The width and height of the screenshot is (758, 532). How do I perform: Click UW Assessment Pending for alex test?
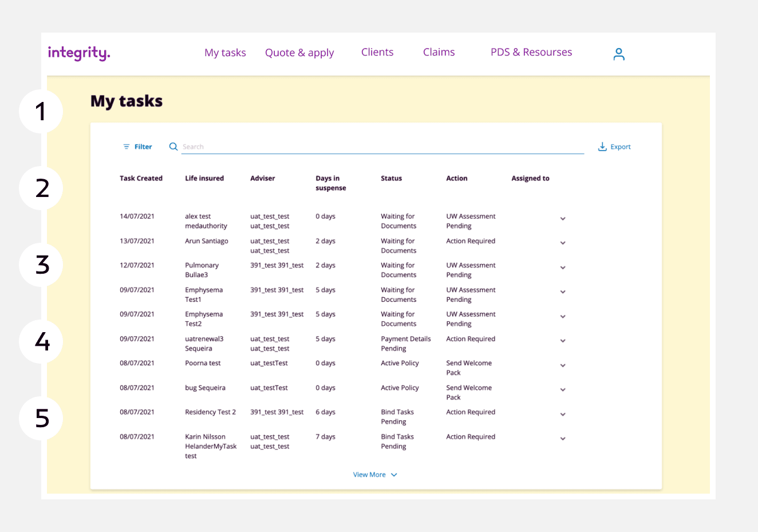click(471, 221)
